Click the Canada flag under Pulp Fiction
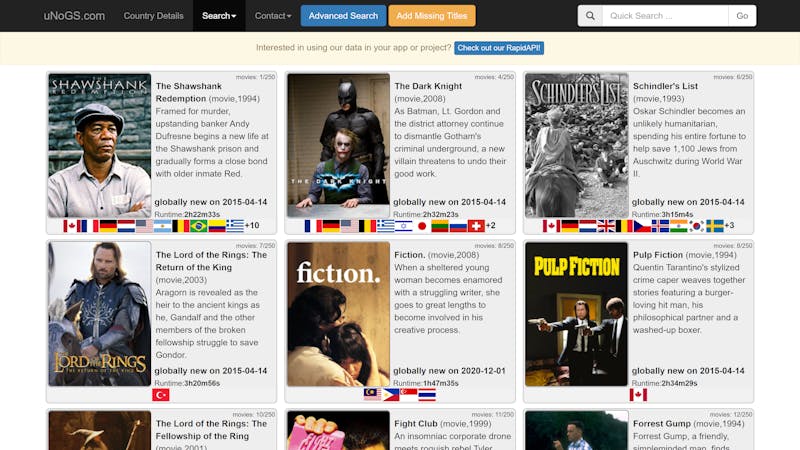 (x=638, y=394)
